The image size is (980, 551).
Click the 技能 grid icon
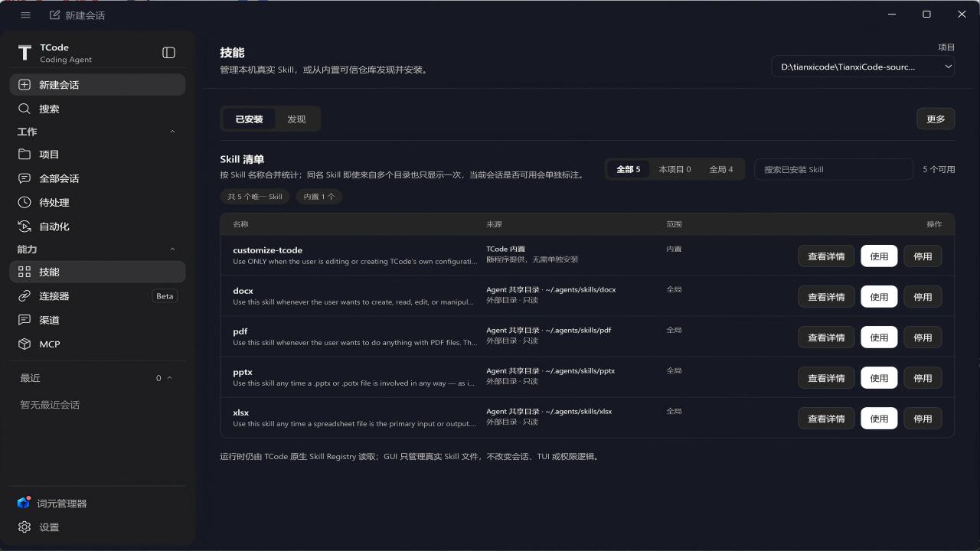24,272
